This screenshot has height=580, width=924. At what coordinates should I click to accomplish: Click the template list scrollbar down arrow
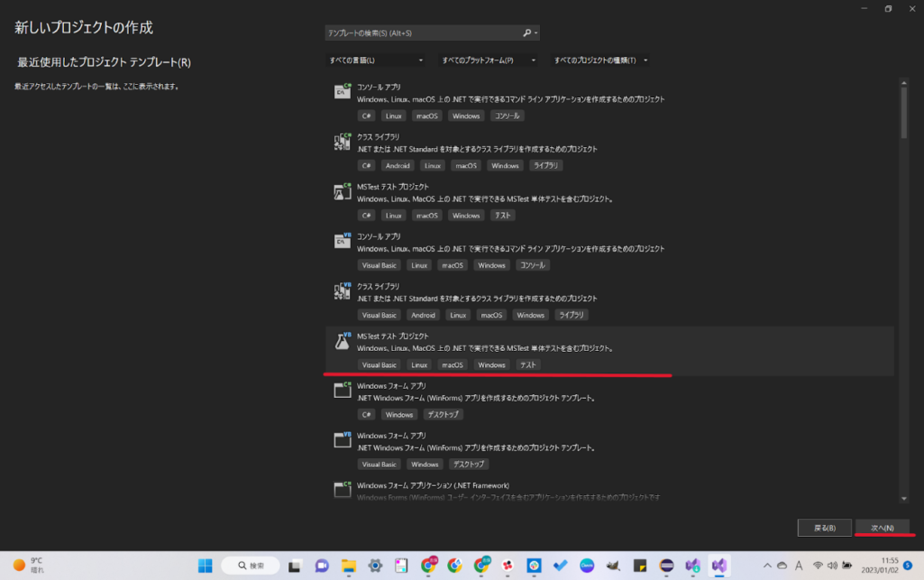(x=904, y=499)
